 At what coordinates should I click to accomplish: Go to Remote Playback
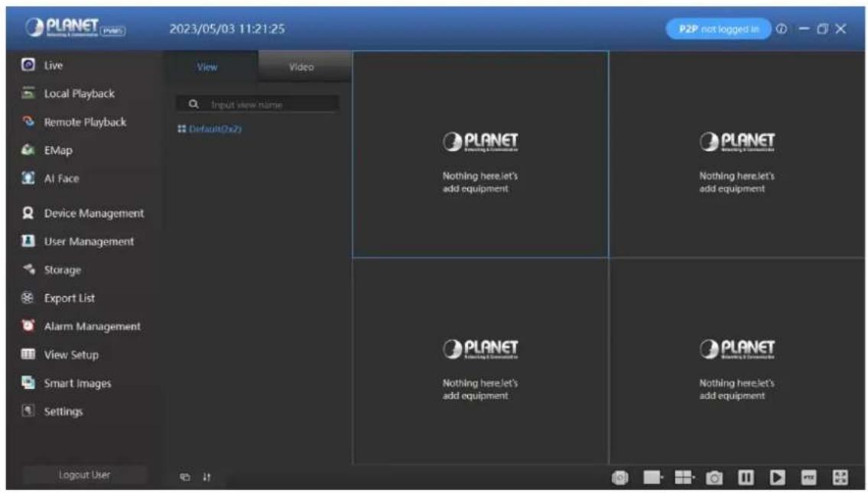click(83, 122)
